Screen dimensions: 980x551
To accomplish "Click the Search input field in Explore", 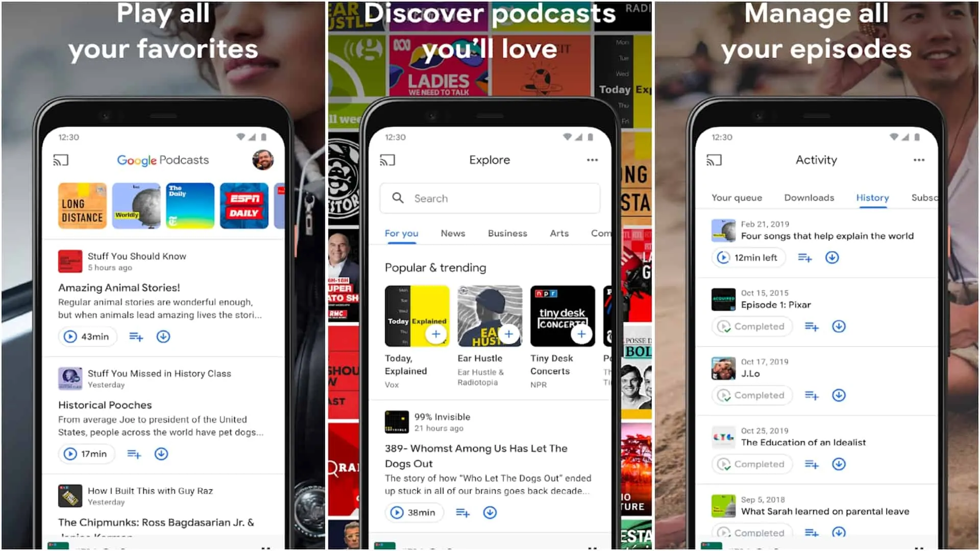I will tap(489, 198).
